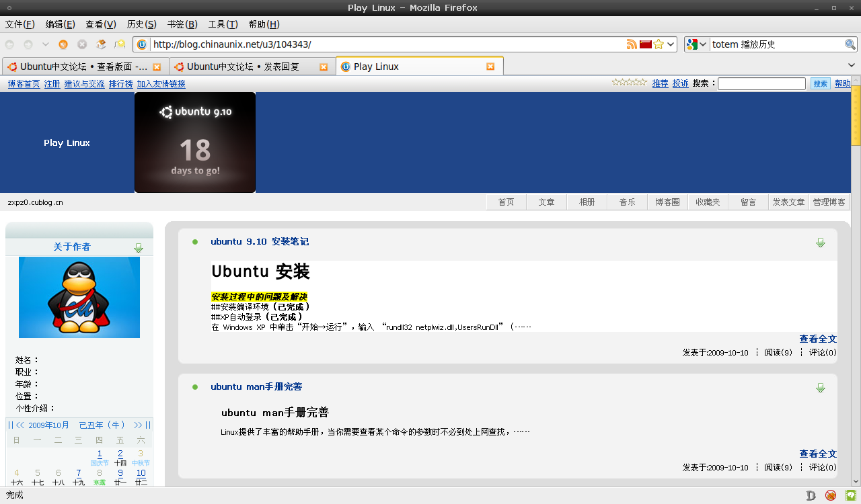Click 查看全文 for the 安装笔记 post
Screen dimensions: 861x504
click(818, 339)
